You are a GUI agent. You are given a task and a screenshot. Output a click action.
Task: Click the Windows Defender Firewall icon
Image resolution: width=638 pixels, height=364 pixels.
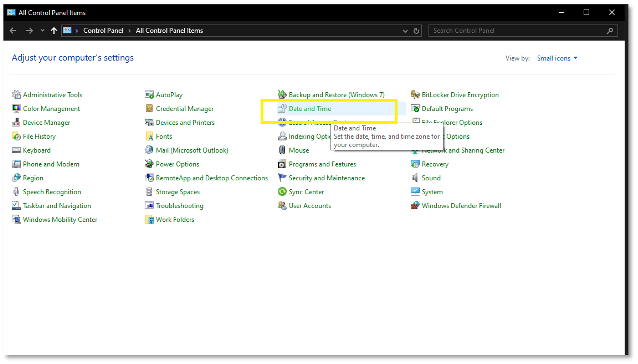click(415, 205)
